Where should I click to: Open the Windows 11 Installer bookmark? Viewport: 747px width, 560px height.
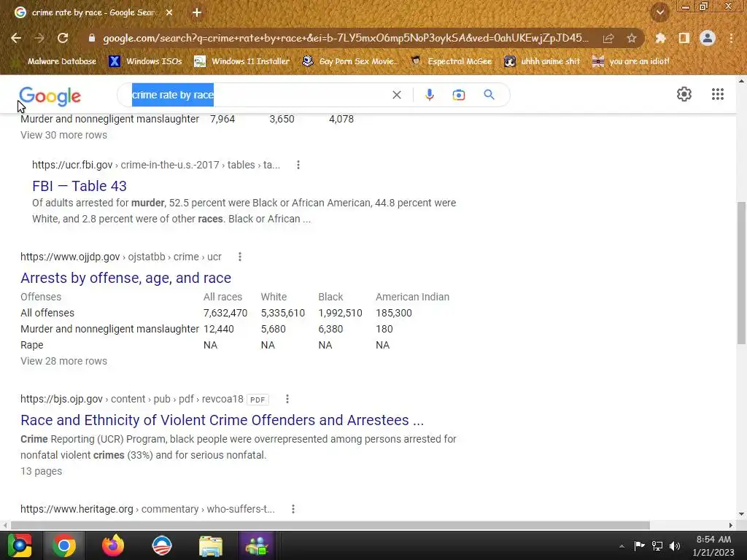click(242, 61)
